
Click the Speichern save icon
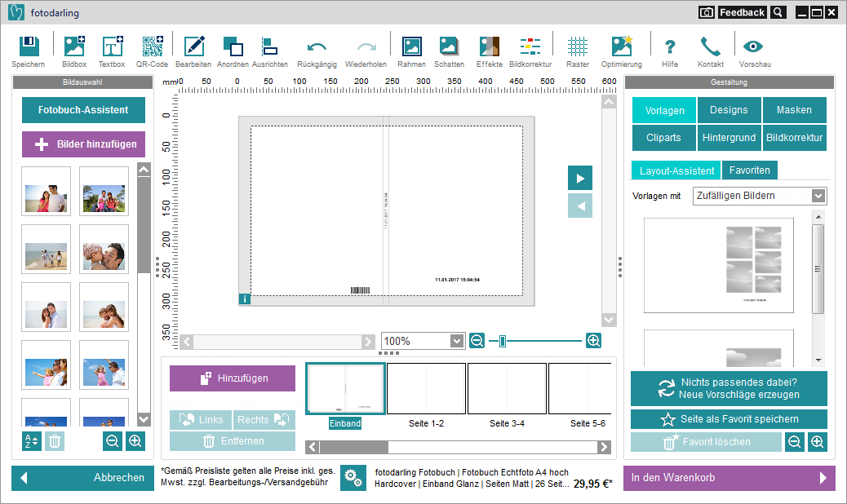[x=29, y=47]
